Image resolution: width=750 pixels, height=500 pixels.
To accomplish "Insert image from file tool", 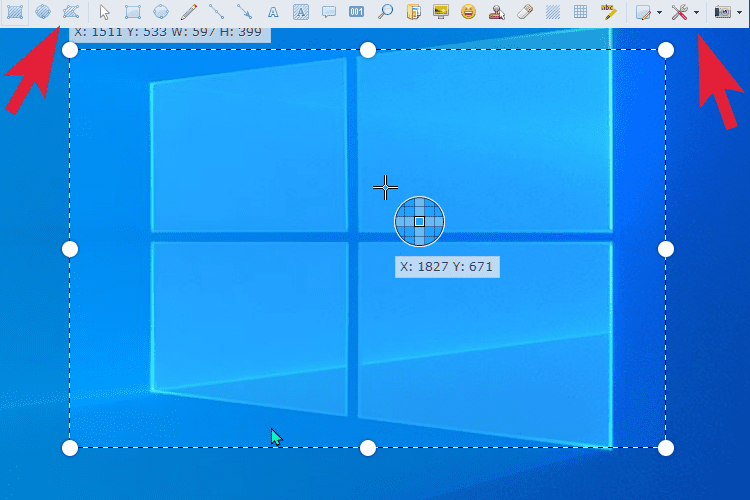I will (x=413, y=11).
